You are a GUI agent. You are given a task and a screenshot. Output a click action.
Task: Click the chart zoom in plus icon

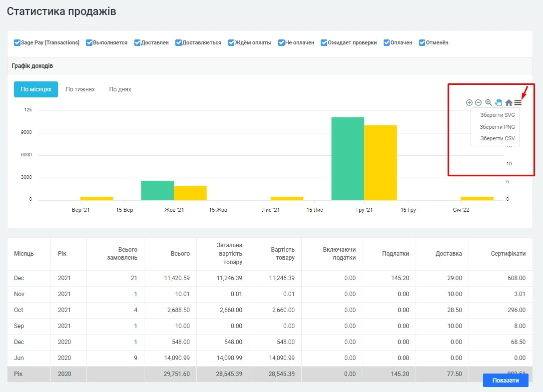469,103
